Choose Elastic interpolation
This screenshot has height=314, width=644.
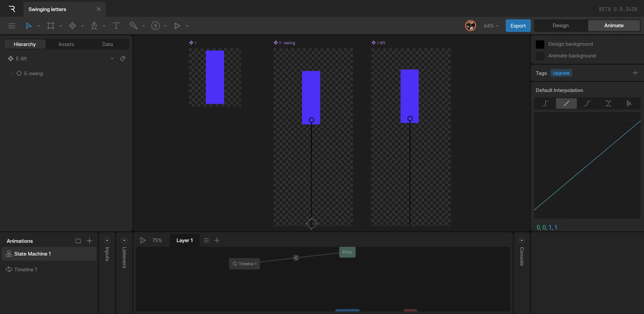[629, 103]
